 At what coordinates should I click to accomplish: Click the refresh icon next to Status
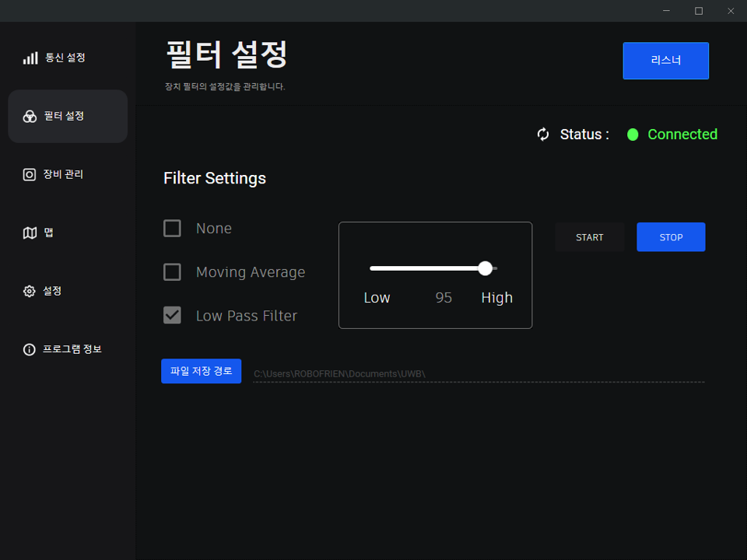click(542, 135)
